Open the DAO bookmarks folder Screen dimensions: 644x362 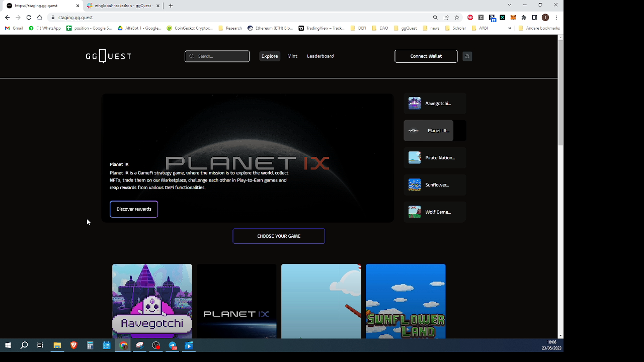click(x=380, y=28)
